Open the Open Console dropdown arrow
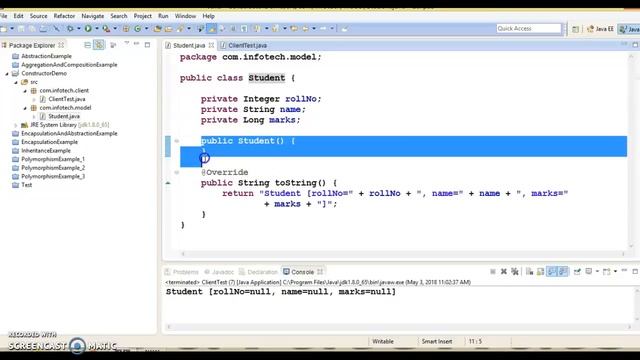Viewport: 640px width, 360px height. 615,272
